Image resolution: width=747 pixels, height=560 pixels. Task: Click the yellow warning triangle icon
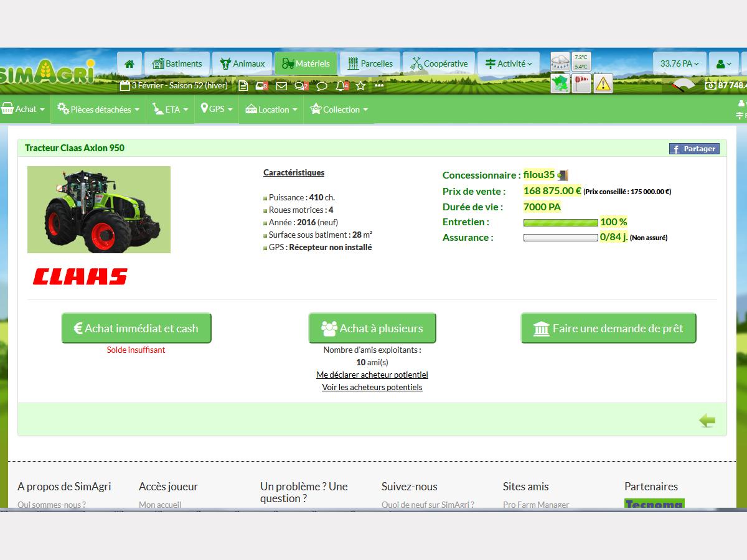click(603, 83)
